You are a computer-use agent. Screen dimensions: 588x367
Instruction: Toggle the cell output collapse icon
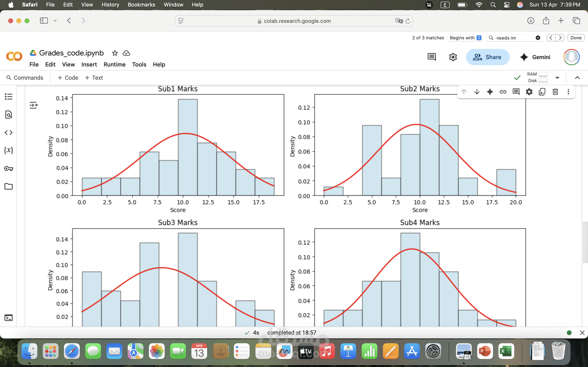pos(33,105)
